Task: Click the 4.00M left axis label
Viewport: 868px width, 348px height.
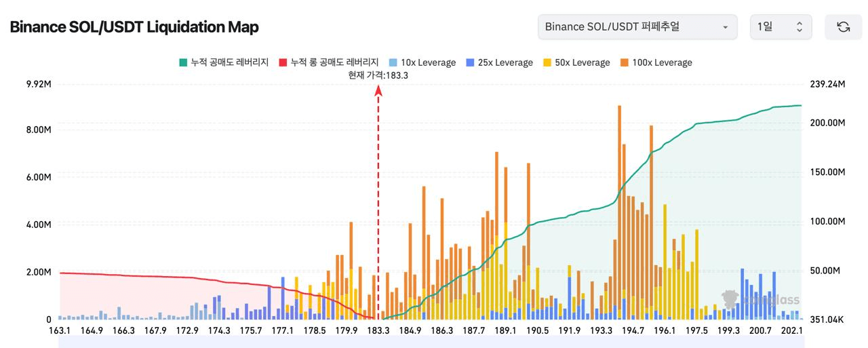Action: tap(39, 225)
